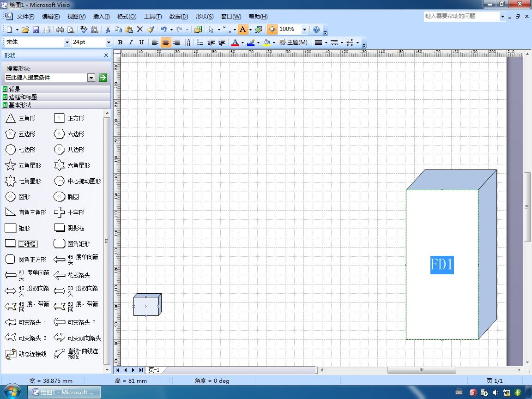Click the shape search input field
The width and height of the screenshot is (532, 399).
click(46, 78)
